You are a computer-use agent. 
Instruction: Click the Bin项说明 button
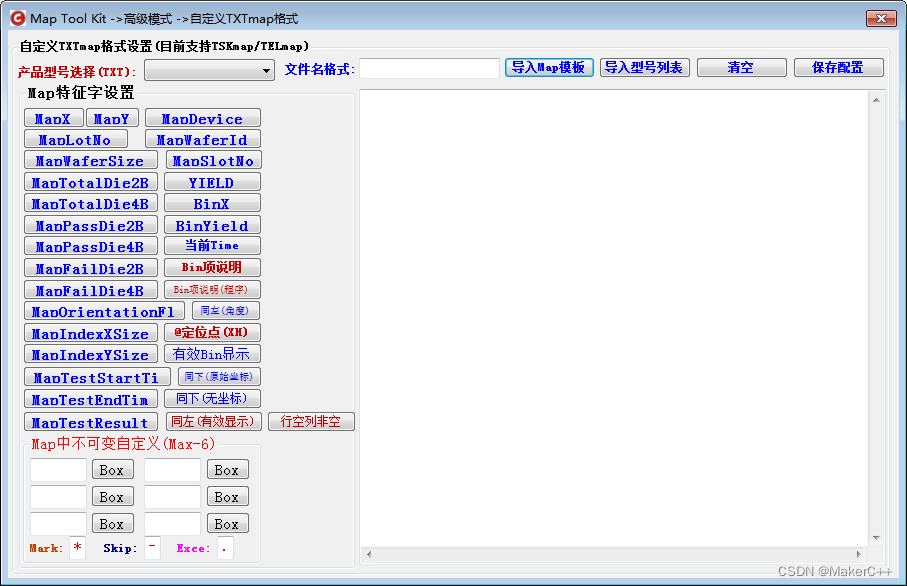pos(212,268)
